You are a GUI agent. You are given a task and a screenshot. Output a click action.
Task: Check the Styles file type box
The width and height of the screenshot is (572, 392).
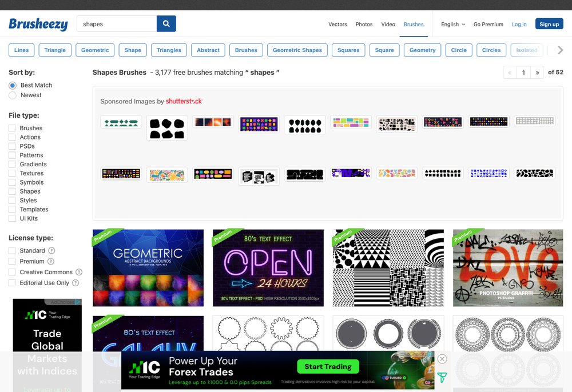12,201
